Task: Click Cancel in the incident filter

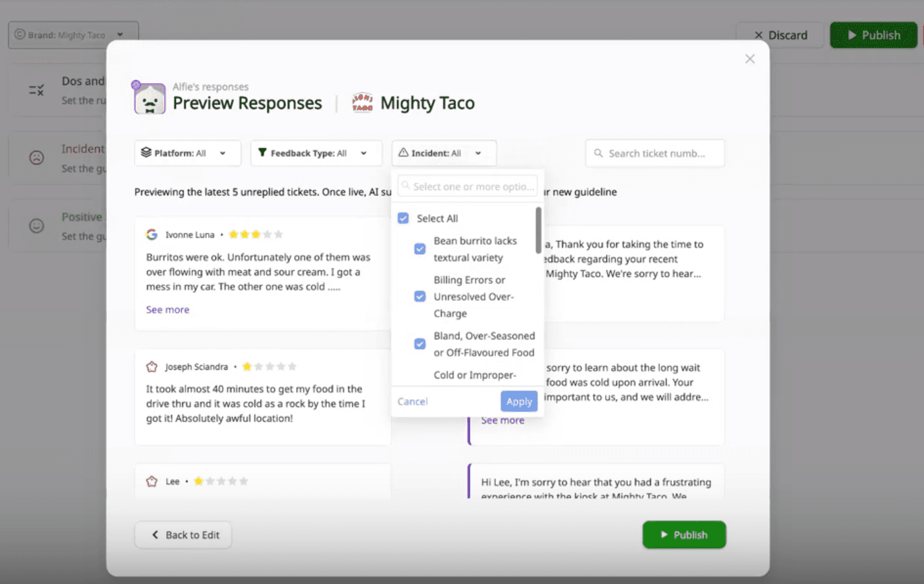Action: pos(412,401)
